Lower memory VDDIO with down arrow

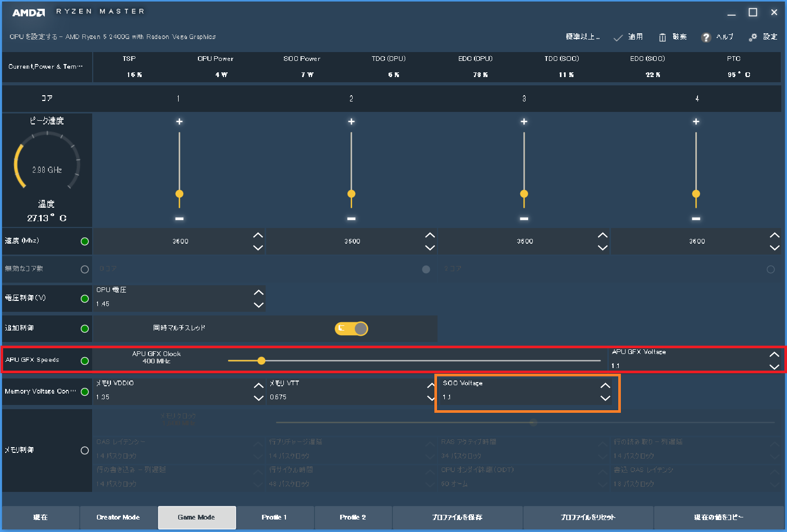(x=258, y=398)
